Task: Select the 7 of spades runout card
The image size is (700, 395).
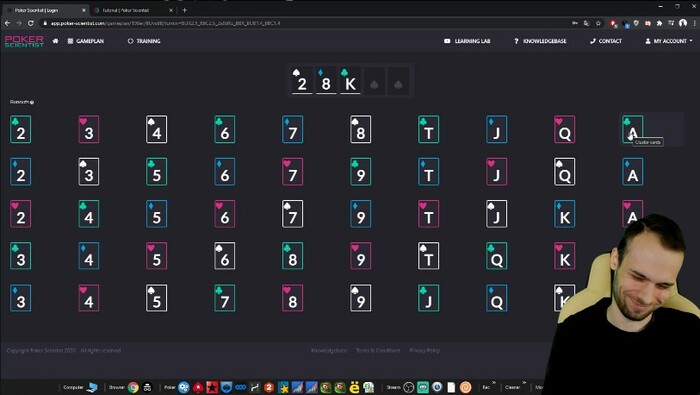Action: coord(292,214)
